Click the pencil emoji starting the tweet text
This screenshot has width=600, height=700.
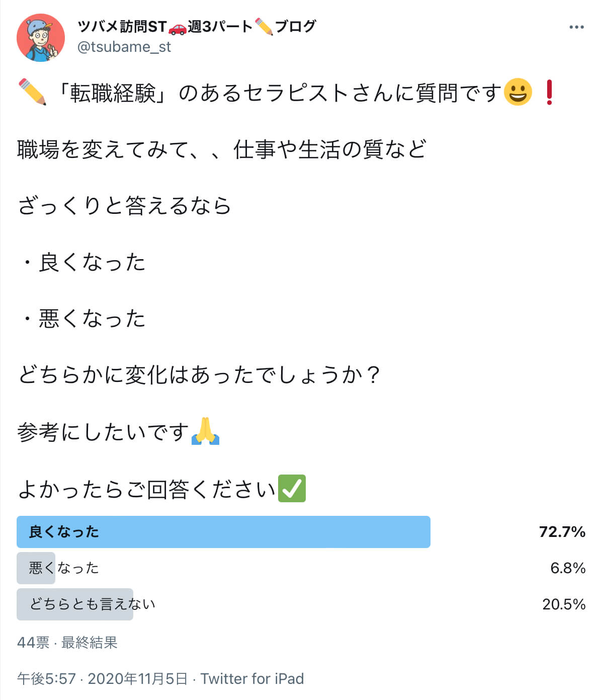32,92
